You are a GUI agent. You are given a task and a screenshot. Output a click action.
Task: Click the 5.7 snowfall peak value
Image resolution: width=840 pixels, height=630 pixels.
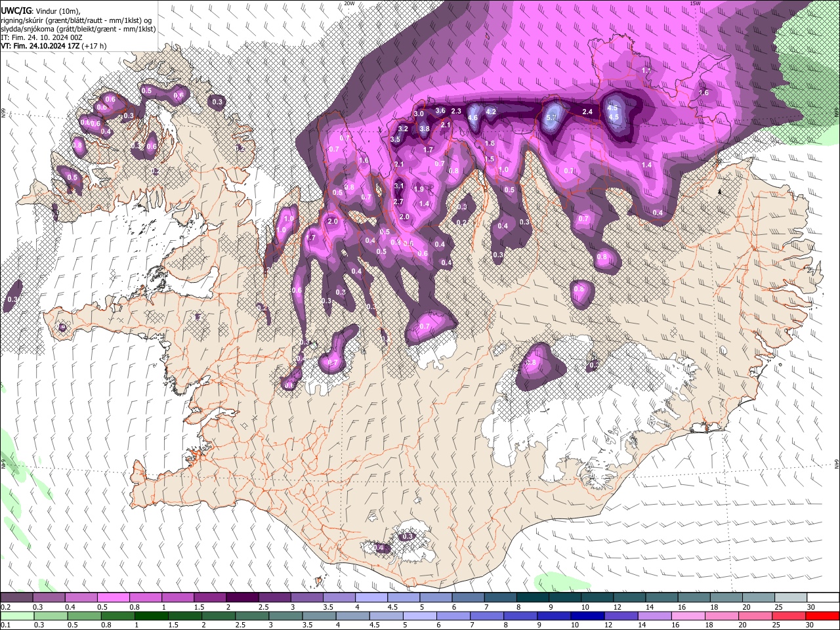[x=552, y=117]
